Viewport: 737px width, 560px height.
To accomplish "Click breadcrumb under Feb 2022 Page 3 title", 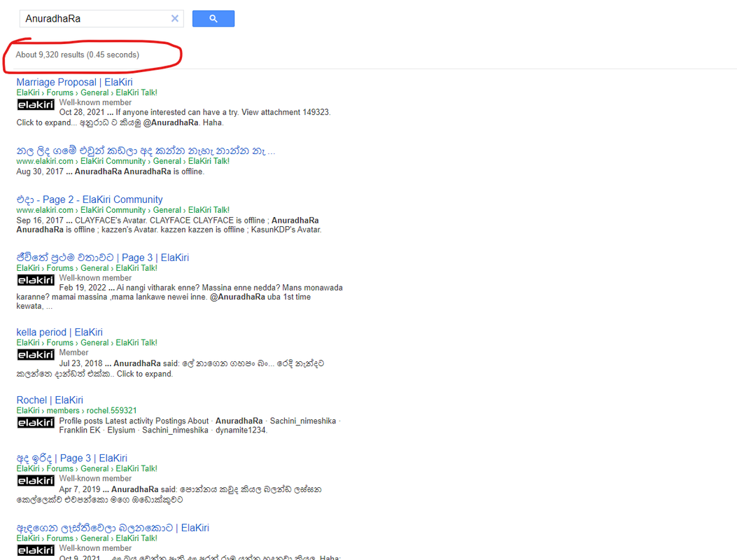I will coord(87,268).
